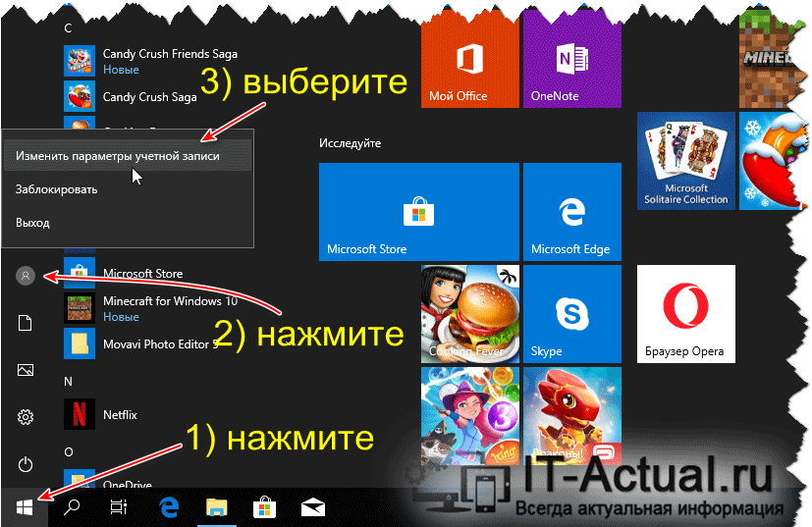Open Pictures from the Start sidebar

(x=26, y=370)
